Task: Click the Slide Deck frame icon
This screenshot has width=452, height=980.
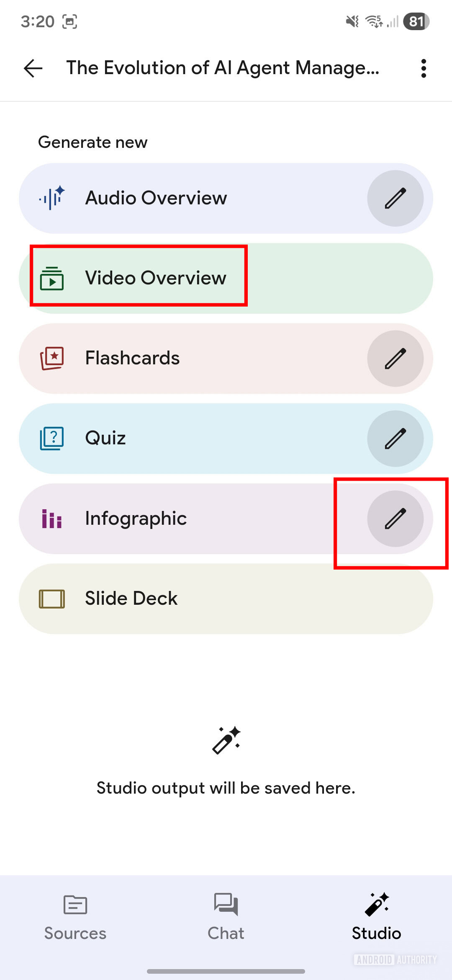Action: (x=53, y=598)
